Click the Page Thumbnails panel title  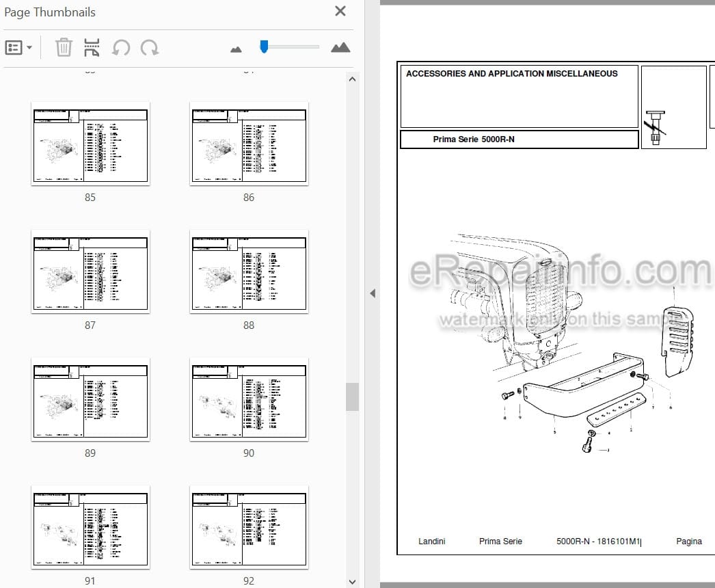tap(50, 12)
